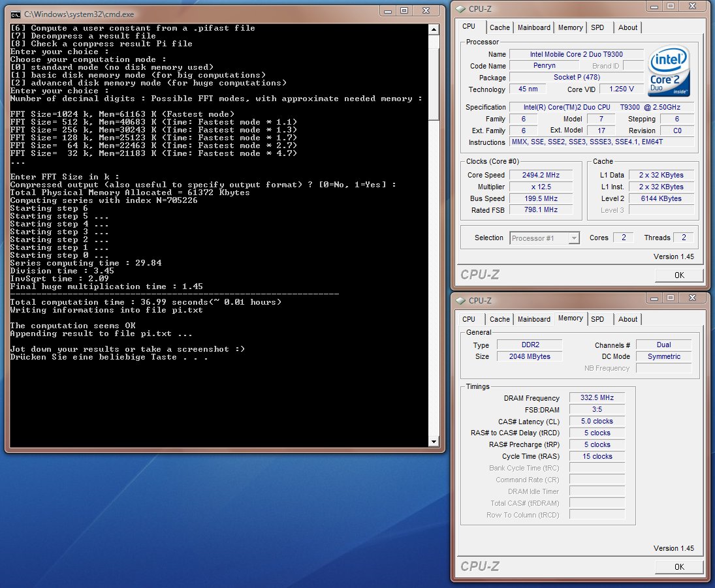The width and height of the screenshot is (715, 588).
Task: Click the "The computation seems OK" line
Action: click(x=73, y=326)
